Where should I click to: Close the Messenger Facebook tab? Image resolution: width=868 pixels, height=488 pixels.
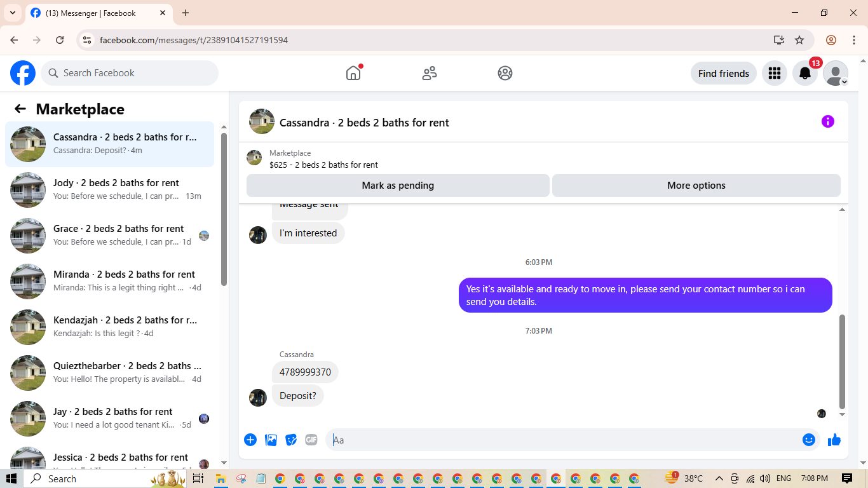coord(163,13)
